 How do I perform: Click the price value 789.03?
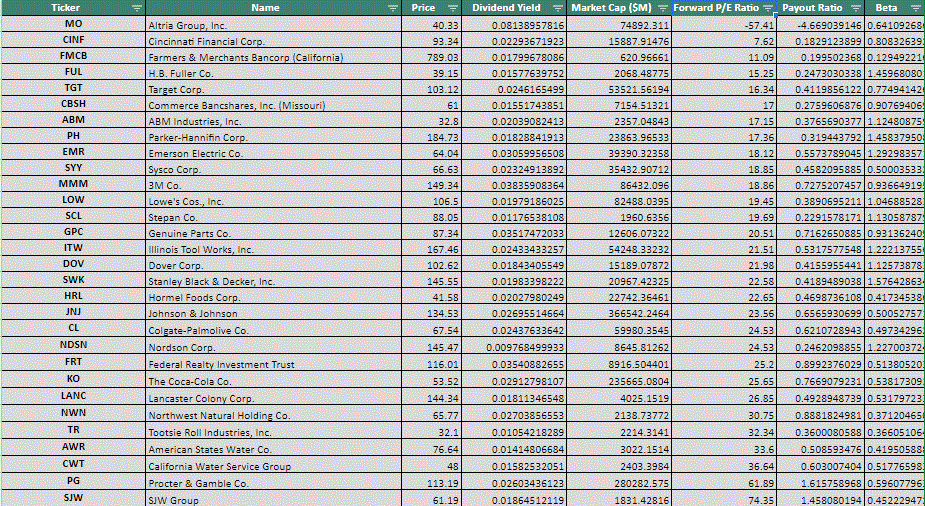pyautogui.click(x=432, y=55)
